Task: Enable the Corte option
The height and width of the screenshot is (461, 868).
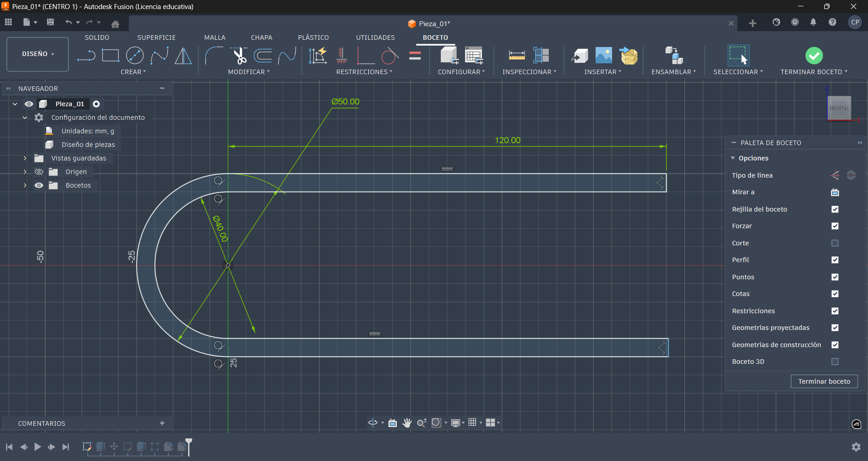Action: 835,243
